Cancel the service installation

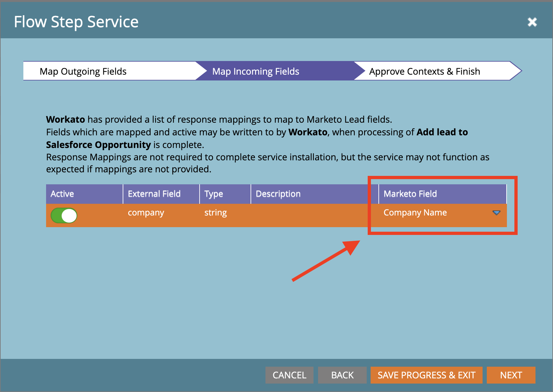[x=289, y=375]
